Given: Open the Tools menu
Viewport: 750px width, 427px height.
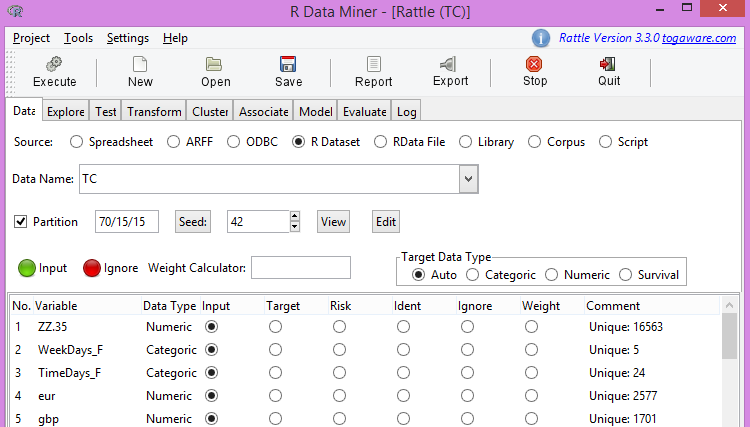Looking at the screenshot, I should pos(78,38).
